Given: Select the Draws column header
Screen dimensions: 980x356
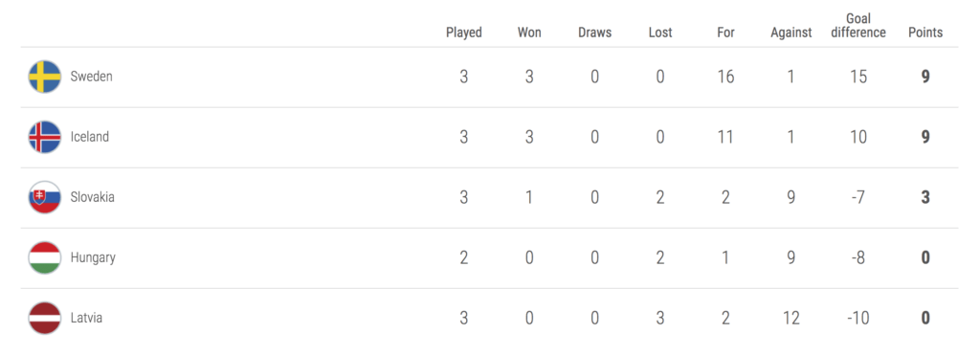Looking at the screenshot, I should pos(595,33).
